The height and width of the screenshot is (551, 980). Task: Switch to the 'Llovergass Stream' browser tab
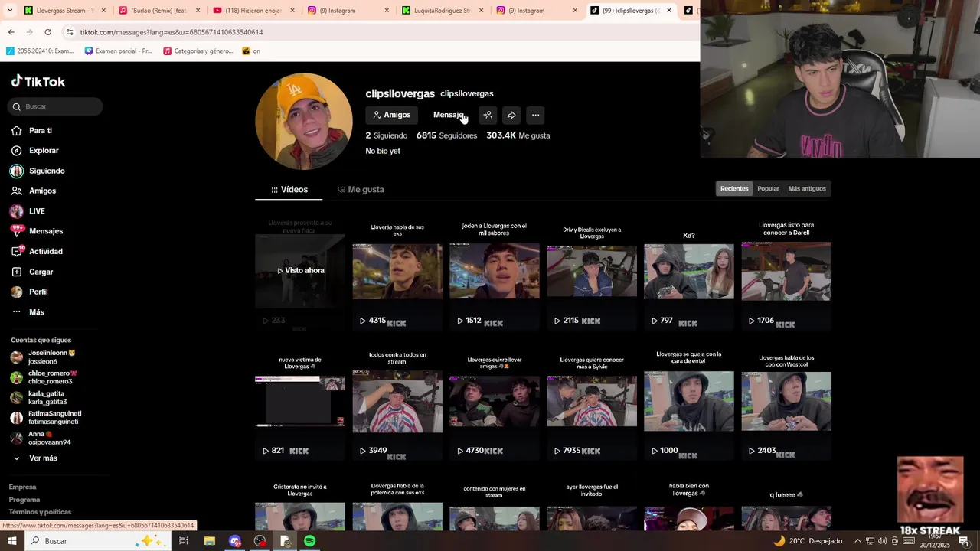coord(64,11)
